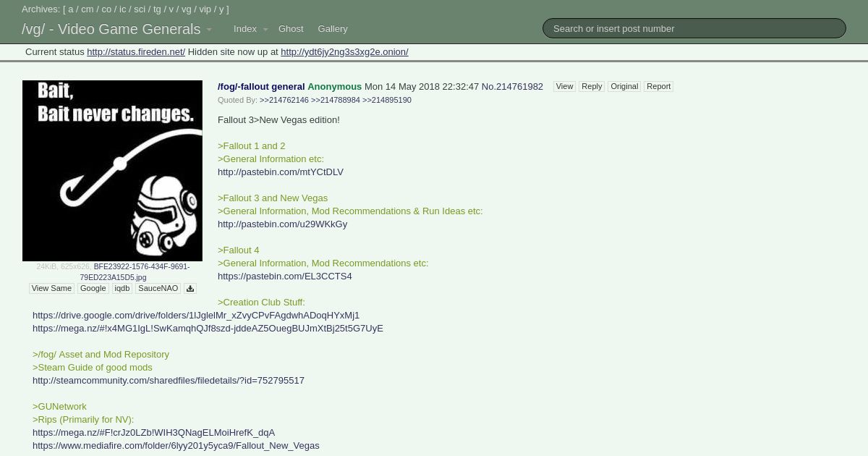Open the /cm/ archive link

click(88, 9)
